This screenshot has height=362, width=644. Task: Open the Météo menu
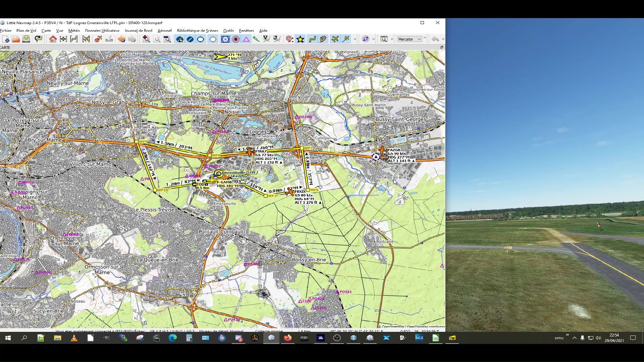point(74,31)
